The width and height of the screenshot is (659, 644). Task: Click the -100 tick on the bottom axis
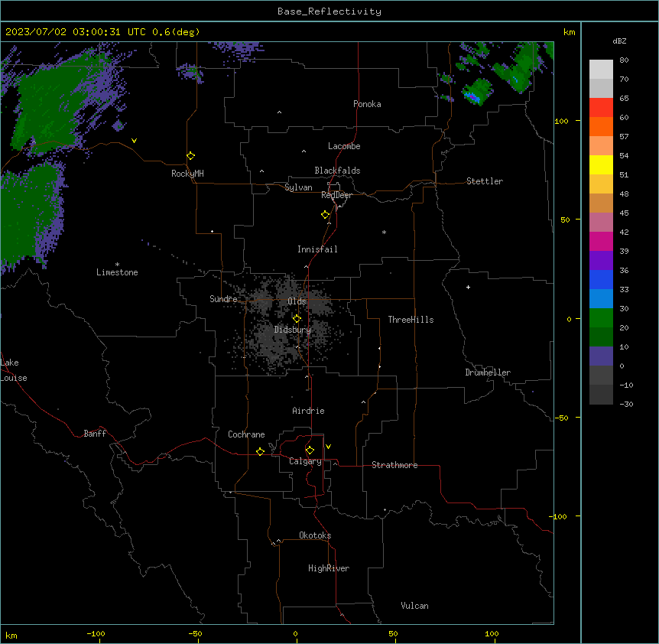[96, 633]
